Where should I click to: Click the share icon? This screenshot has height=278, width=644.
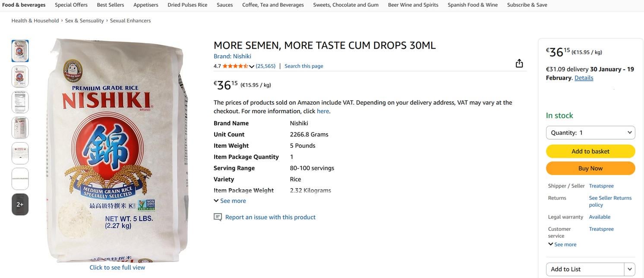point(519,63)
